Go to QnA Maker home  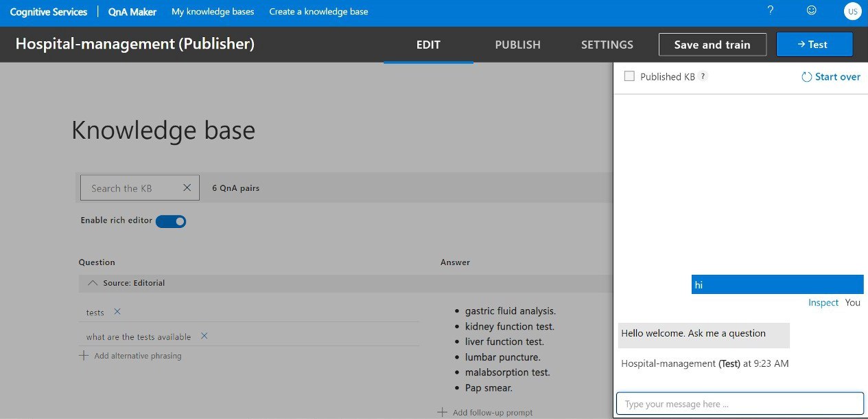(132, 12)
